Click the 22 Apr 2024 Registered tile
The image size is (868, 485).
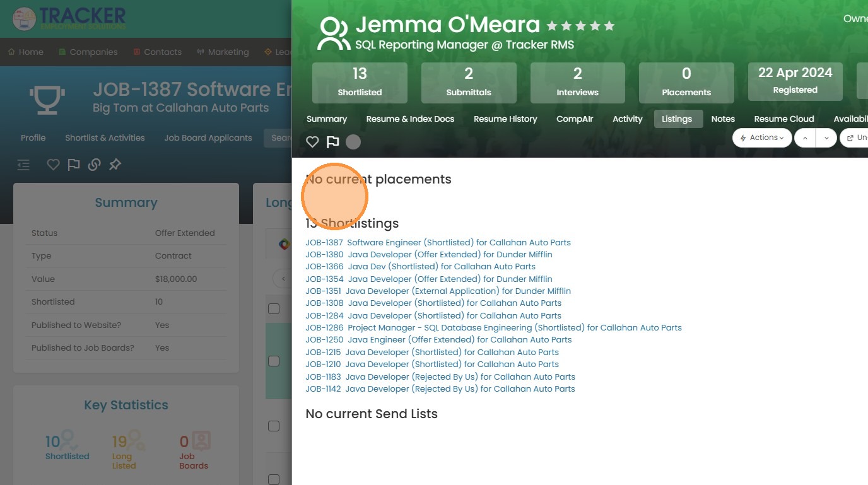[795, 81]
